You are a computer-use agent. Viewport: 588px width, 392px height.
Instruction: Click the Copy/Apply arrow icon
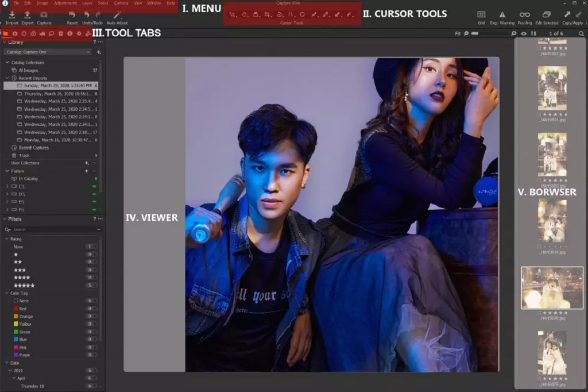567,14
